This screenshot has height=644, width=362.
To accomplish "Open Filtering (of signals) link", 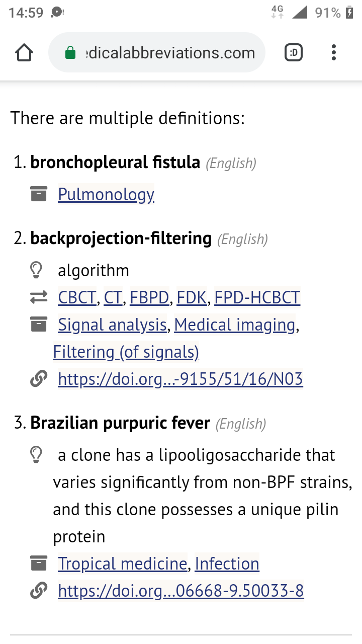I will pyautogui.click(x=126, y=352).
